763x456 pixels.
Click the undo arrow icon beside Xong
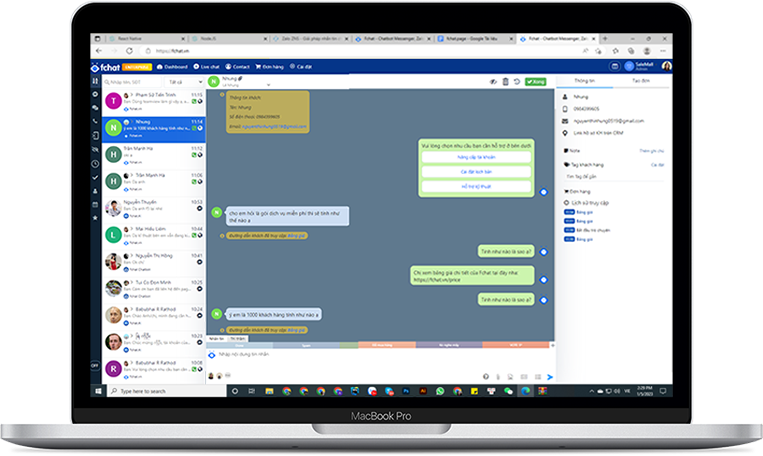(517, 81)
